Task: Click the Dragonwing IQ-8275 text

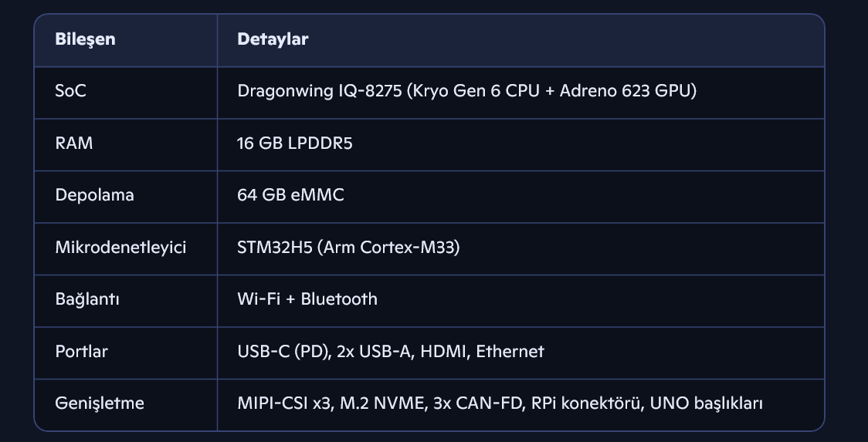Action: click(320, 91)
